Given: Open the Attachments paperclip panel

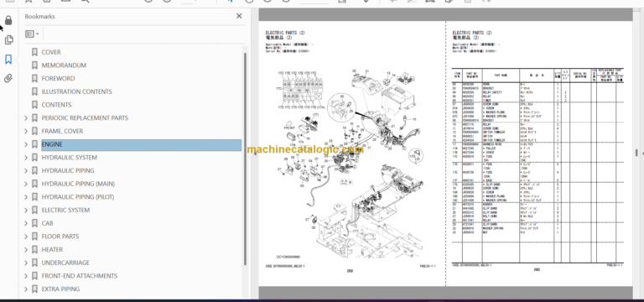Looking at the screenshot, I should pyautogui.click(x=8, y=78).
